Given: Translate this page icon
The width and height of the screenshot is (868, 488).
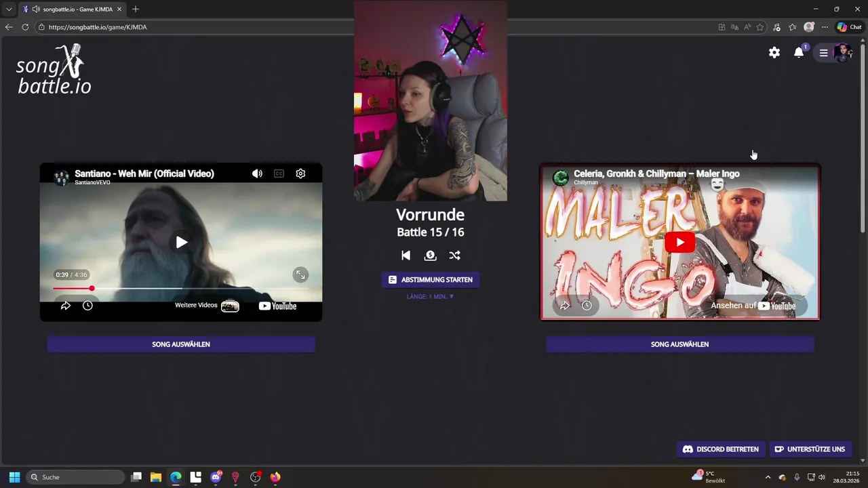Looking at the screenshot, I should click(x=734, y=27).
